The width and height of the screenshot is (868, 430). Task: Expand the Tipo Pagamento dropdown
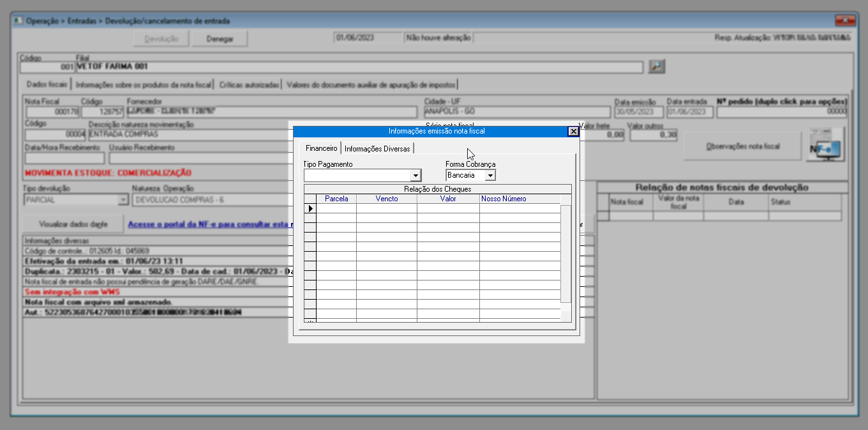[x=416, y=175]
